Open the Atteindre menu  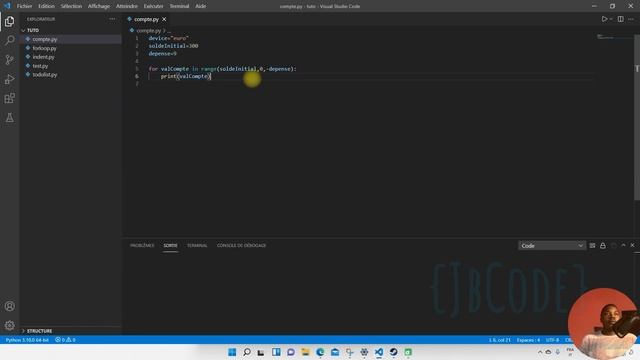pyautogui.click(x=127, y=6)
